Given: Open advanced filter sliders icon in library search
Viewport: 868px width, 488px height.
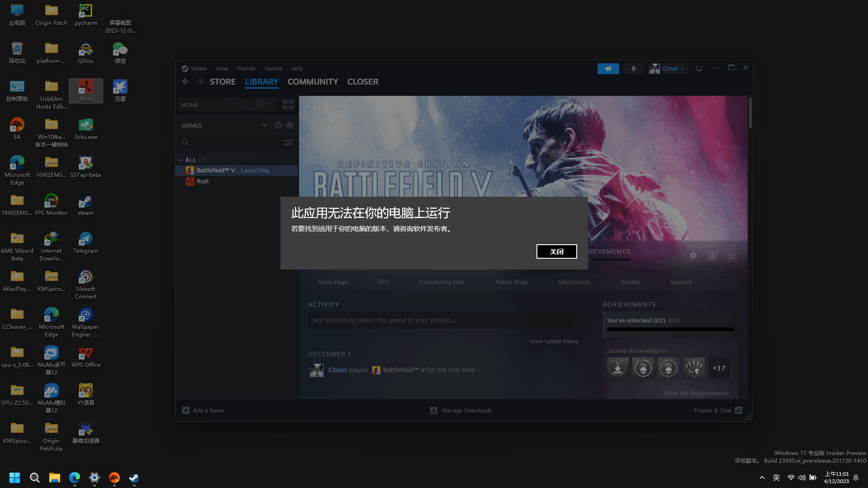Looking at the screenshot, I should tap(288, 142).
